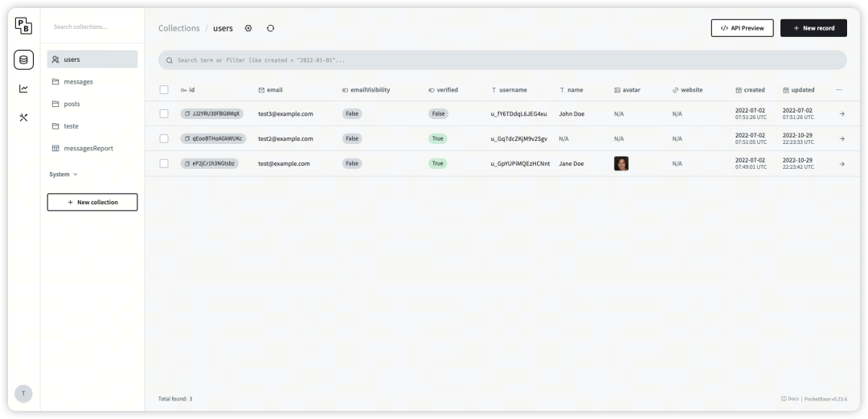Click the refresh icon next to users title
This screenshot has height=419, width=868.
click(x=270, y=28)
